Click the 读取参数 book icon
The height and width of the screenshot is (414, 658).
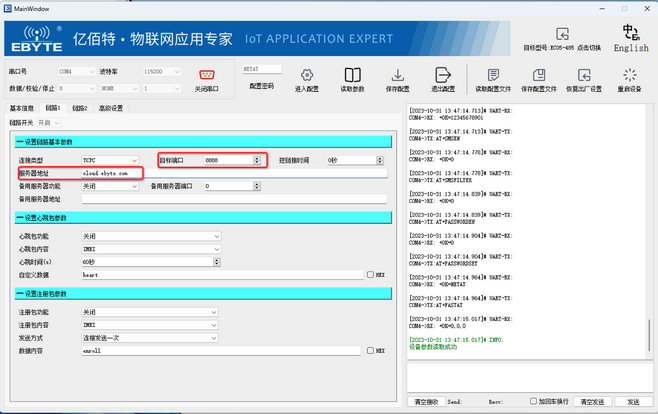pos(352,75)
